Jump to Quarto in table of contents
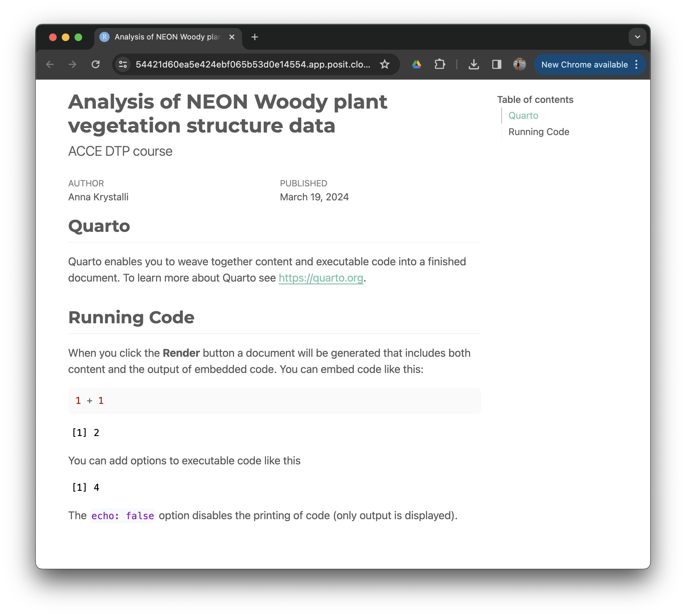 [523, 116]
